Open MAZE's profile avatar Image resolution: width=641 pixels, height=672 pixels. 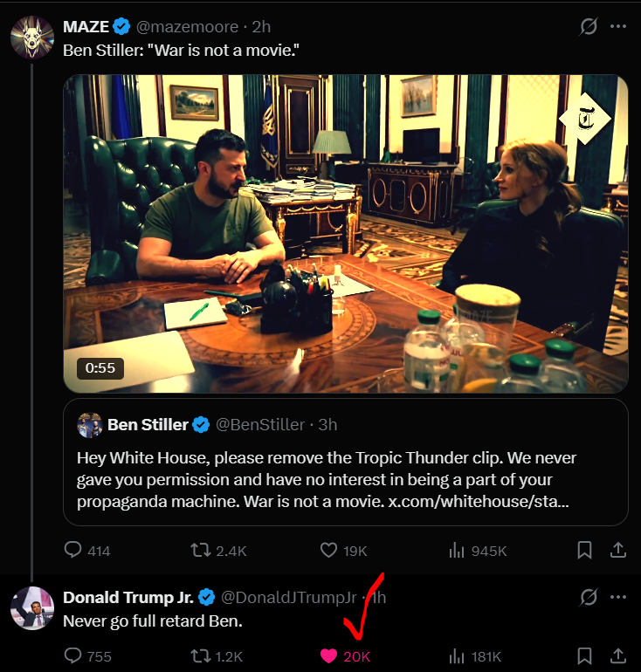click(32, 37)
